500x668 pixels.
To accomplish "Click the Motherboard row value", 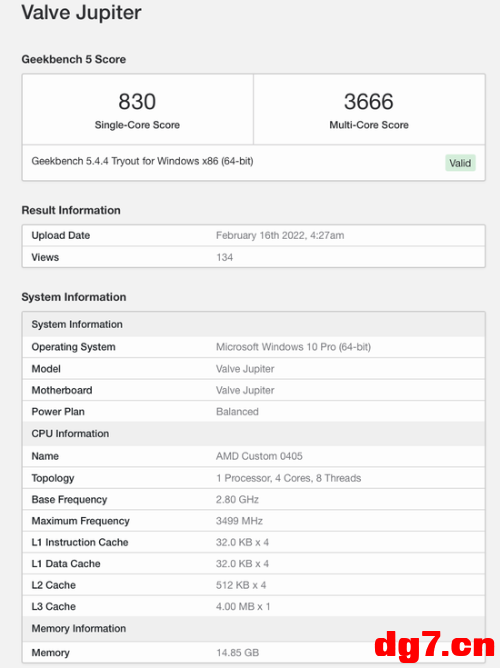I will click(x=245, y=390).
